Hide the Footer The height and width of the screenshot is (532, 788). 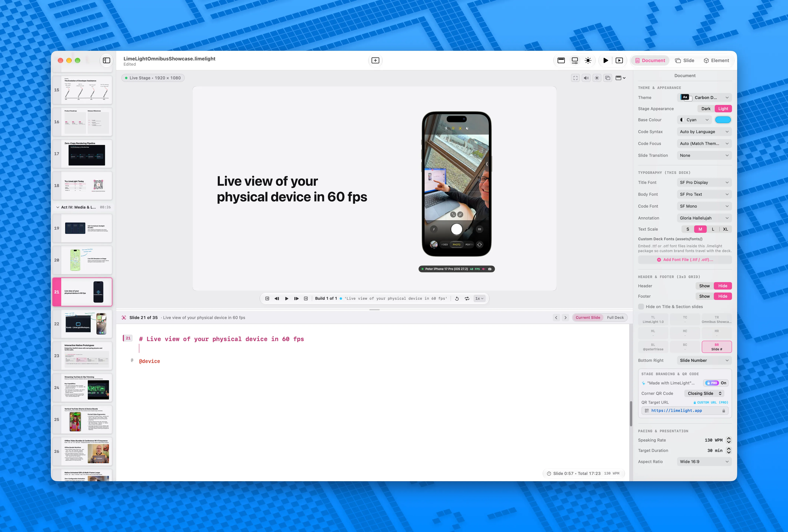(x=723, y=296)
